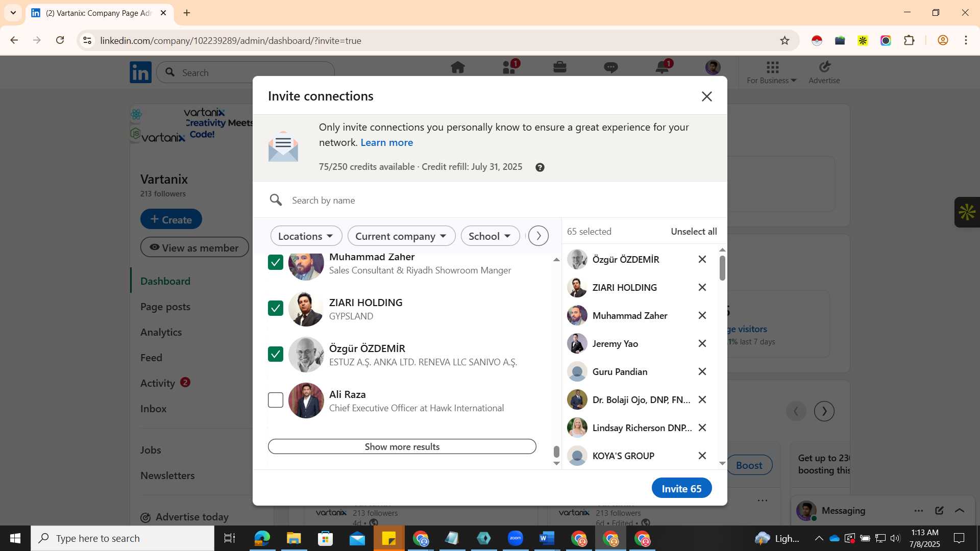
Task: Expand the Current company filter dropdown
Action: point(401,236)
